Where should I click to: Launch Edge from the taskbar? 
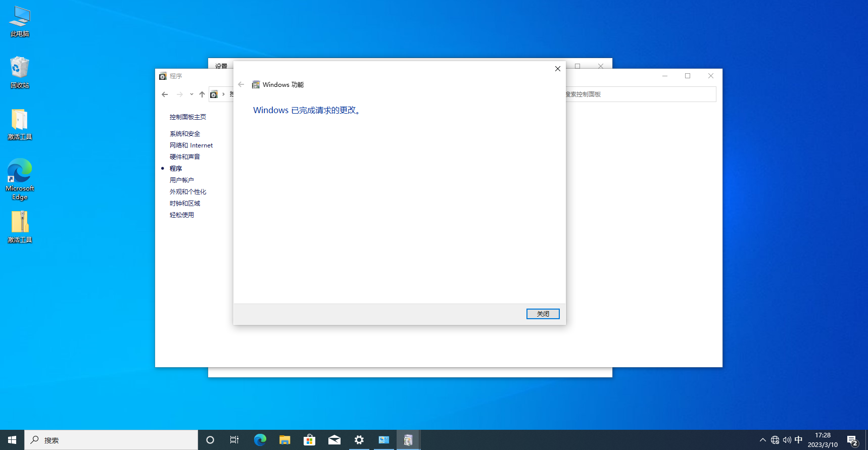pyautogui.click(x=260, y=440)
